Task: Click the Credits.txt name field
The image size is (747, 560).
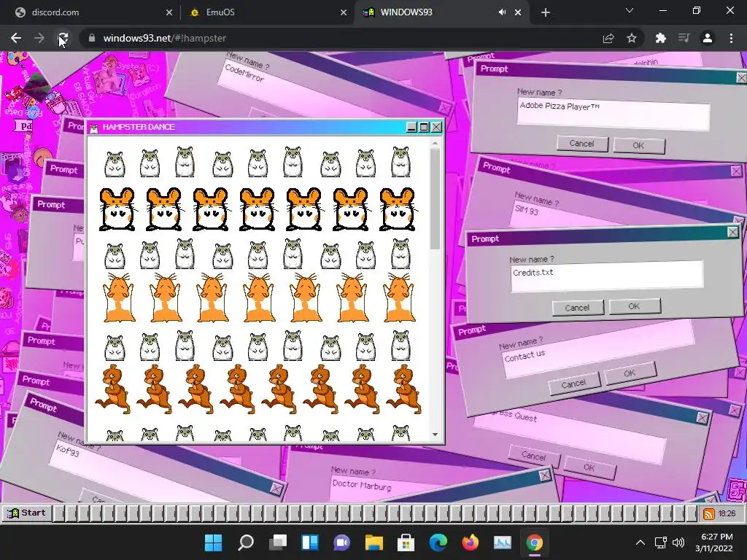Action: click(x=607, y=276)
